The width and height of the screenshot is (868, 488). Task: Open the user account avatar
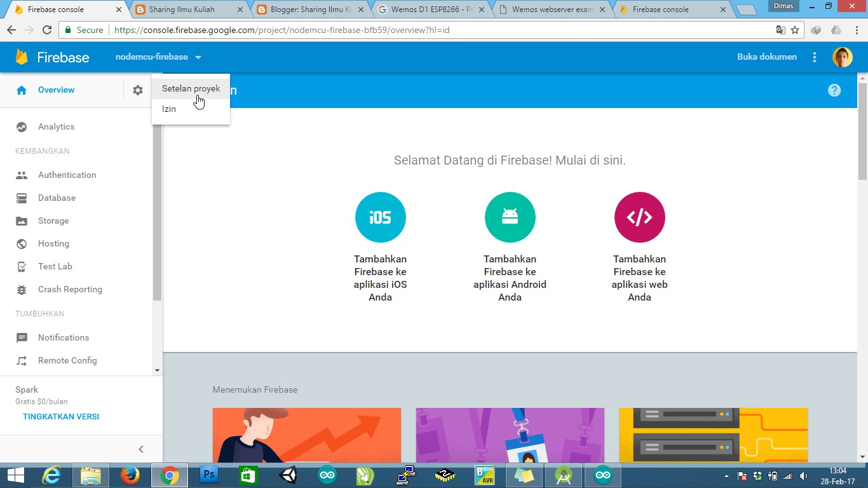pyautogui.click(x=843, y=57)
